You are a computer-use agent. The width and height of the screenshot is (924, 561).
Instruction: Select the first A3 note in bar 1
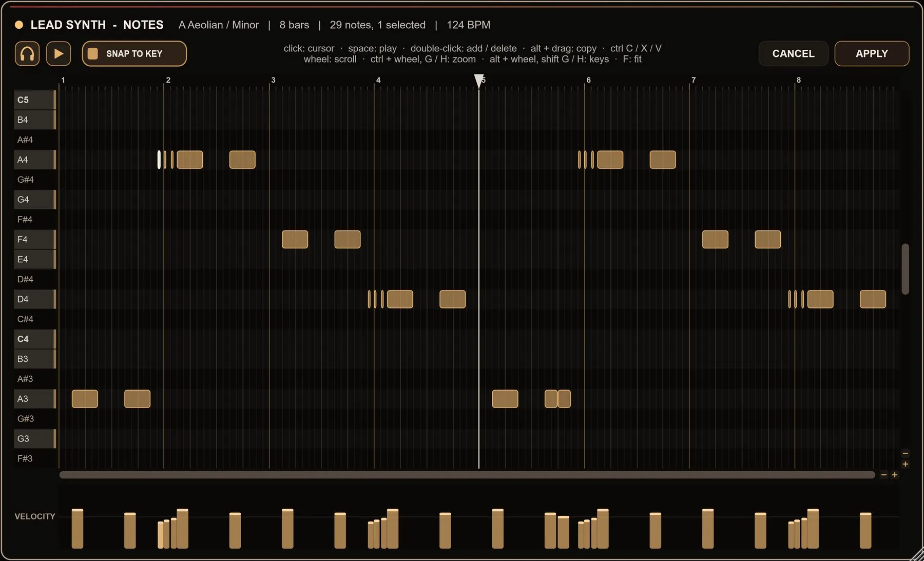pos(85,399)
